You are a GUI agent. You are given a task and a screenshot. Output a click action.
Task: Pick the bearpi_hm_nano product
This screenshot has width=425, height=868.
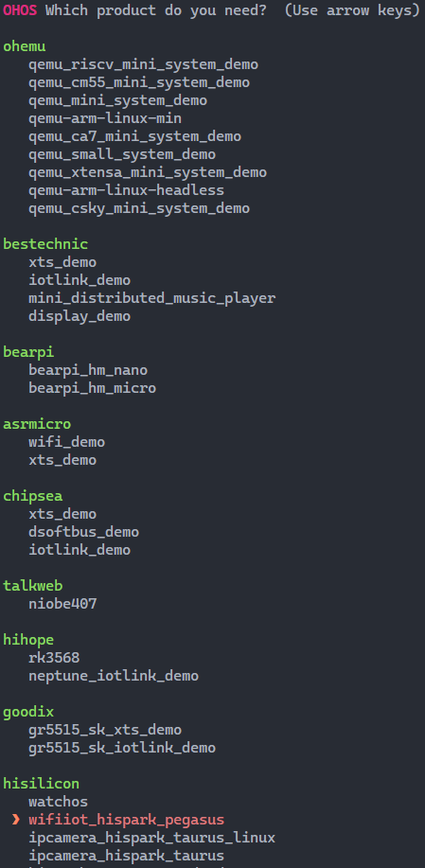[x=88, y=370]
